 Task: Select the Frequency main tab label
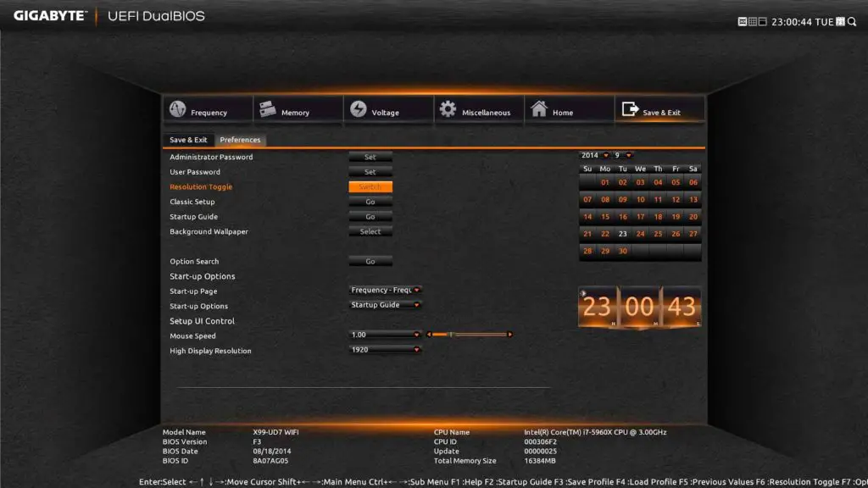pos(209,113)
